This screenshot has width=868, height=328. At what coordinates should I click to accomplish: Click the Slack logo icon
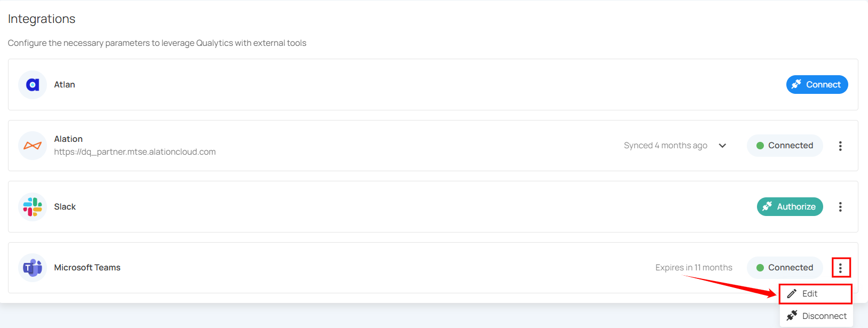(33, 207)
